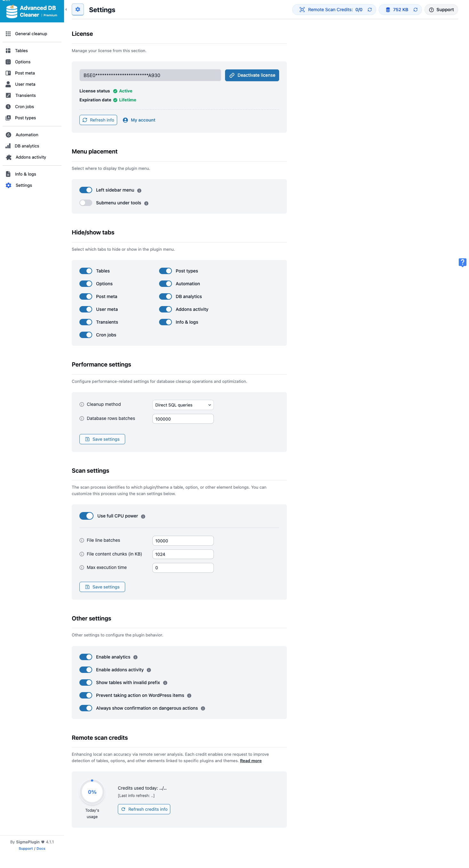Toggle Always show confirmation on dangerous actions

(86, 708)
